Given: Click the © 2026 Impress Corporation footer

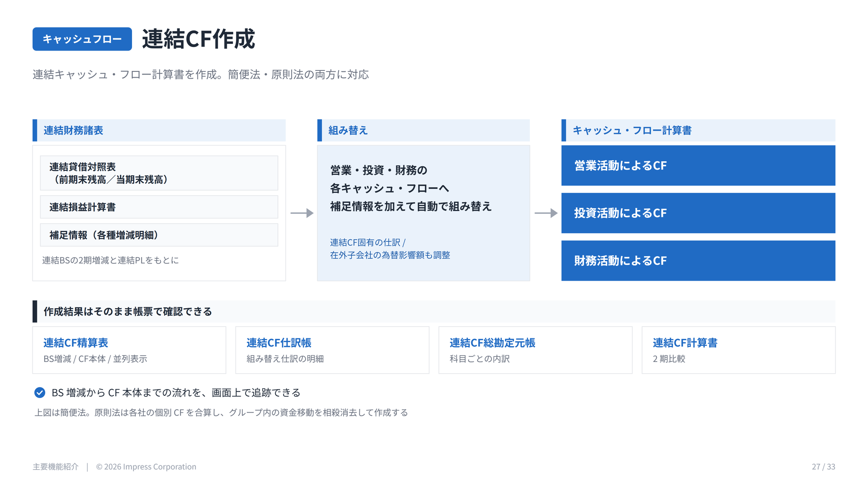Looking at the screenshot, I should point(146,467).
